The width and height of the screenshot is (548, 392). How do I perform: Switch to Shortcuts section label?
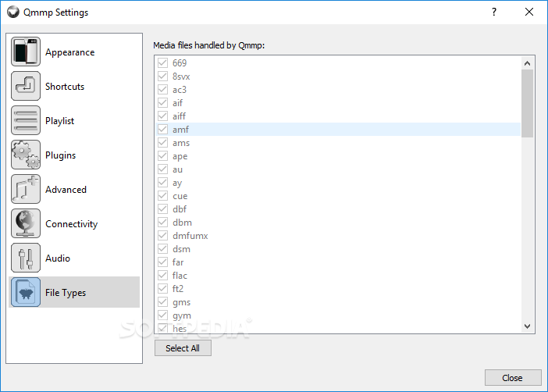(65, 87)
